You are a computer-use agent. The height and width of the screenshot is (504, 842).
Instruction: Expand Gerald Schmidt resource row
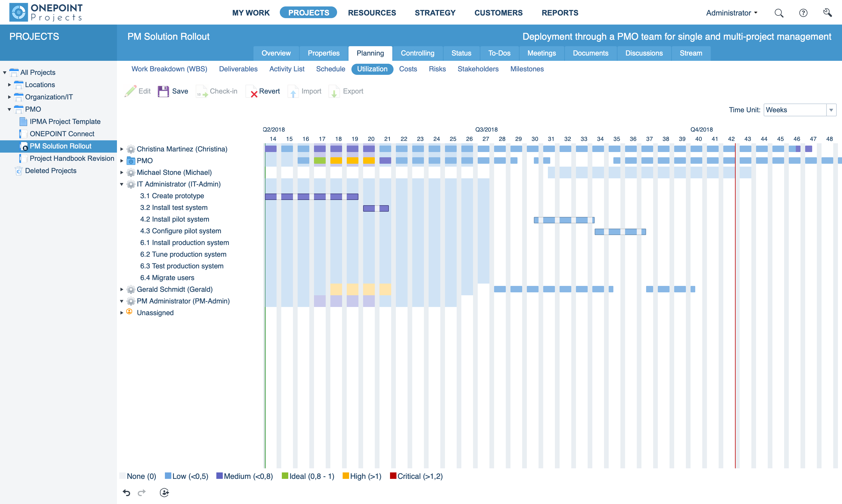[122, 289]
